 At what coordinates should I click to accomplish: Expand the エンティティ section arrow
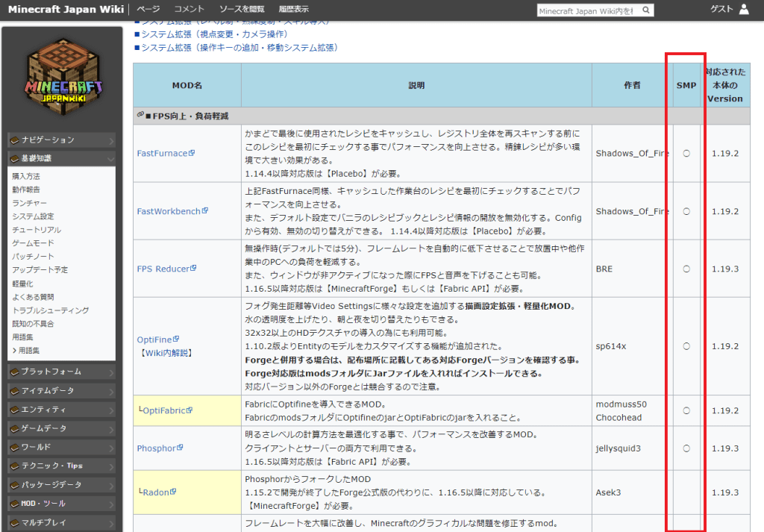[x=111, y=410]
